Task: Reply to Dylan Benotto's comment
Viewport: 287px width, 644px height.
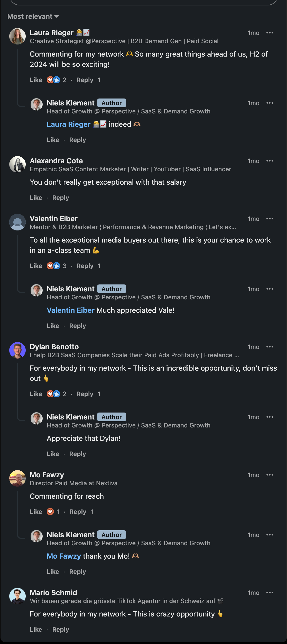Action: click(85, 394)
